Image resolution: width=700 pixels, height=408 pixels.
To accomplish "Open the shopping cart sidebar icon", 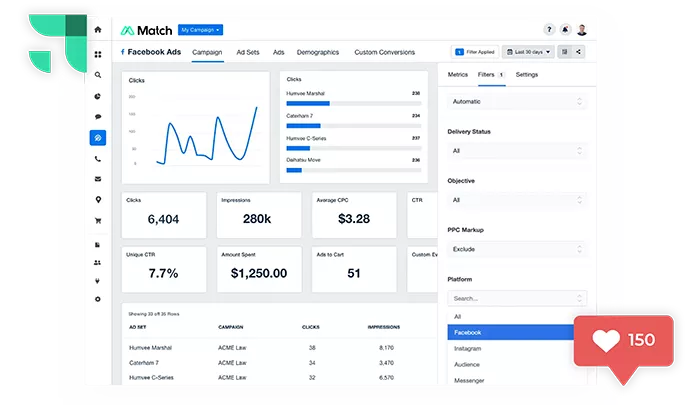I will point(97,221).
